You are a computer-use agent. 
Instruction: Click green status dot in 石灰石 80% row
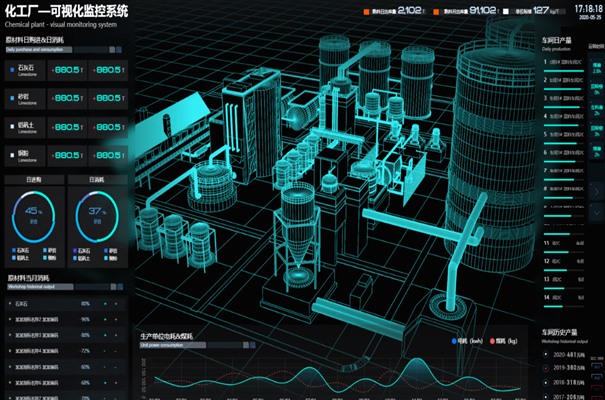click(105, 304)
